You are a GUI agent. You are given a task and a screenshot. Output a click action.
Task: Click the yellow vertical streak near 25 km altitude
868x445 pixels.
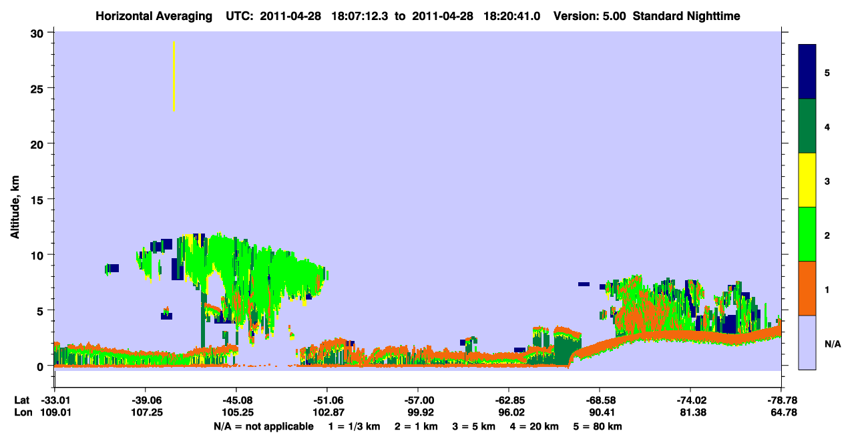(x=174, y=77)
